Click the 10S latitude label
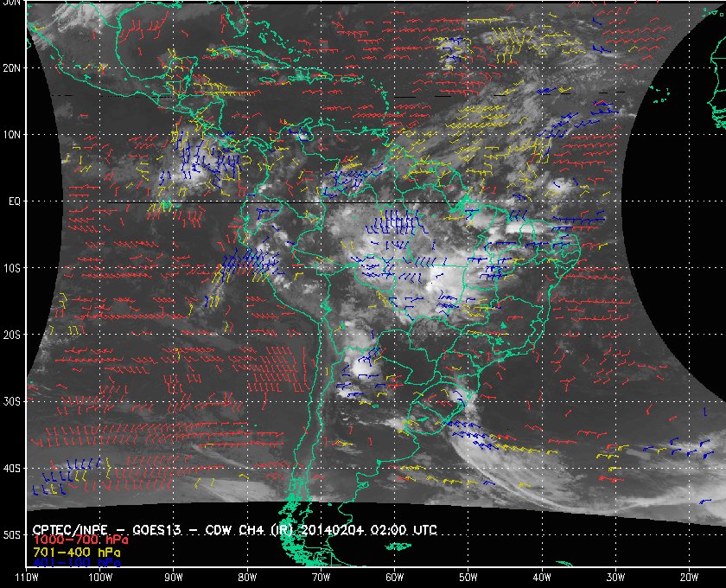Viewport: 726px width, 588px height. pos(11,268)
